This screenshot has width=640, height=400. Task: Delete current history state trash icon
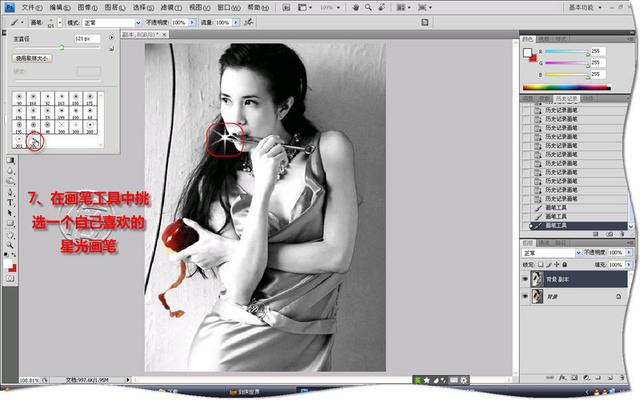[x=622, y=234]
